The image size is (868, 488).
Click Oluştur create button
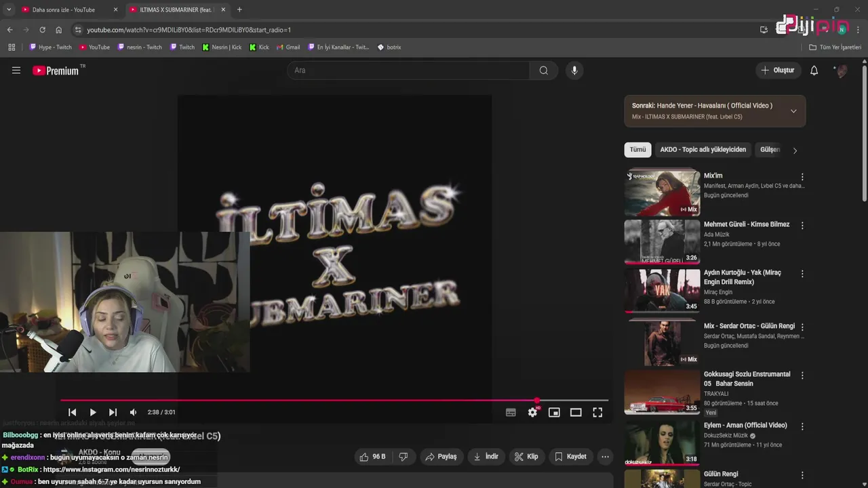[x=778, y=70]
